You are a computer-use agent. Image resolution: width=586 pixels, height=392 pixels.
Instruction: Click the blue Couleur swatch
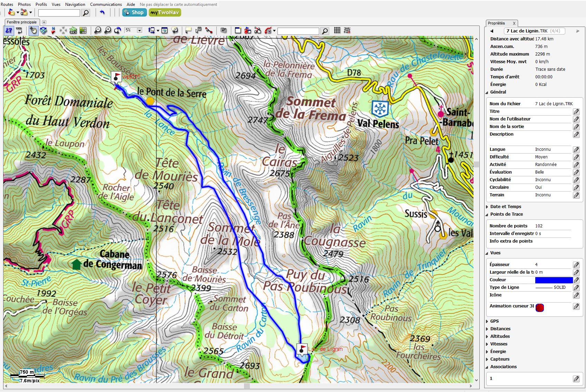click(x=554, y=280)
